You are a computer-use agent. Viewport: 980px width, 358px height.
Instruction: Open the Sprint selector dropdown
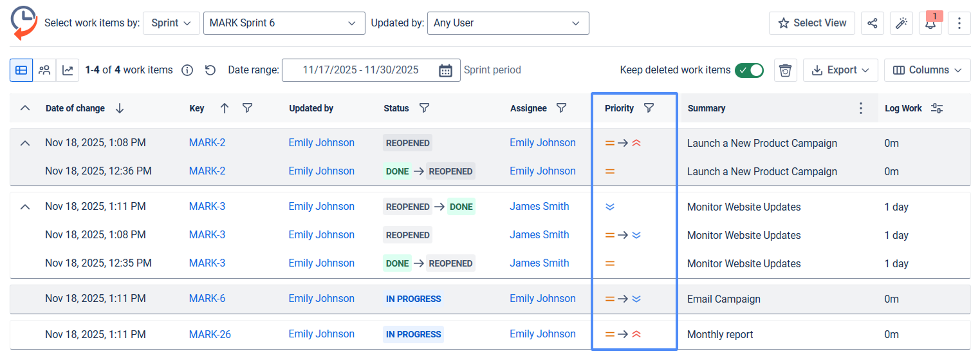coord(171,23)
